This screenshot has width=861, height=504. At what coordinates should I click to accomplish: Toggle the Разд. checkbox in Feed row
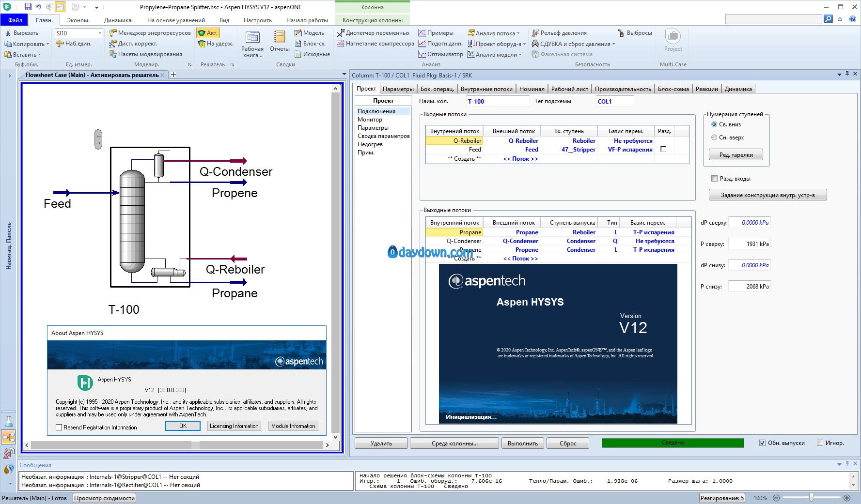coord(663,149)
